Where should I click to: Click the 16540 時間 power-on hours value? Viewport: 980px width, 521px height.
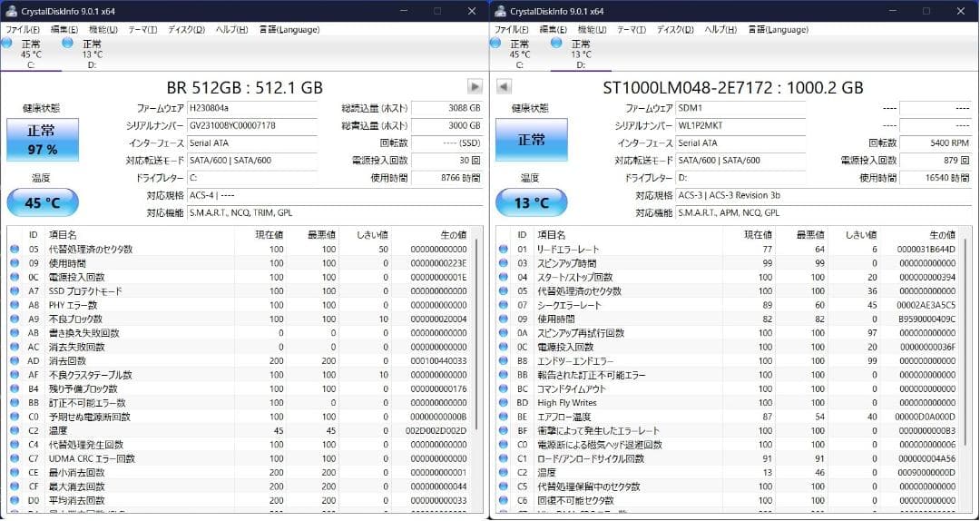(x=936, y=178)
